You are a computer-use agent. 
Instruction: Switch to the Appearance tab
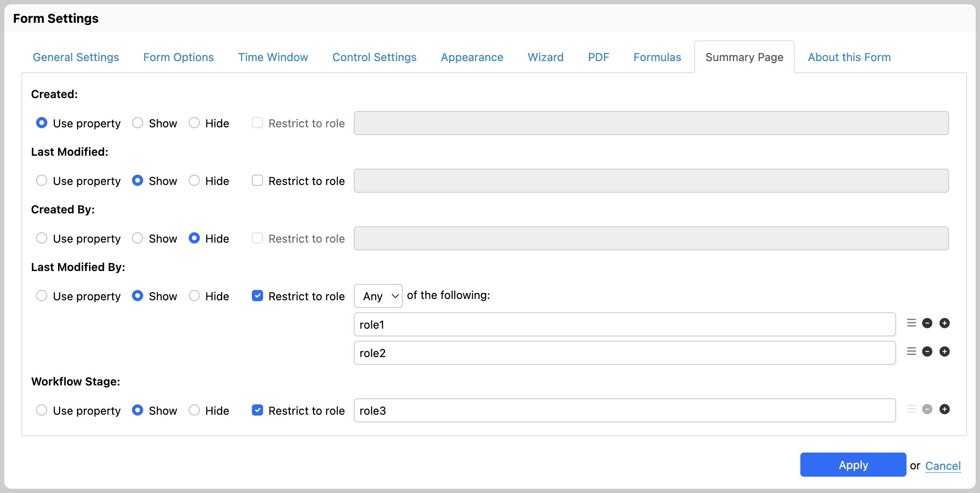tap(472, 57)
